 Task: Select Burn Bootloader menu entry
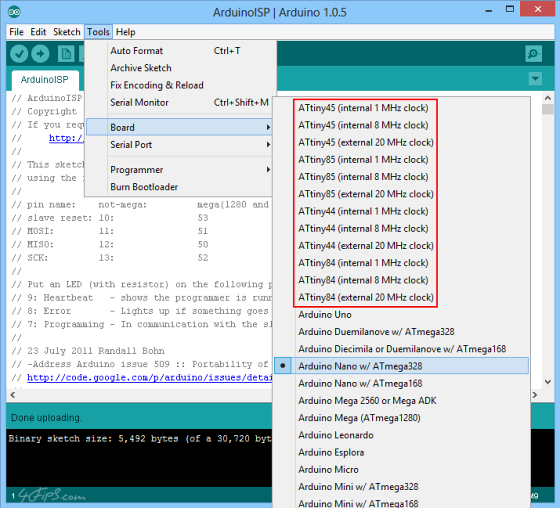tap(144, 187)
